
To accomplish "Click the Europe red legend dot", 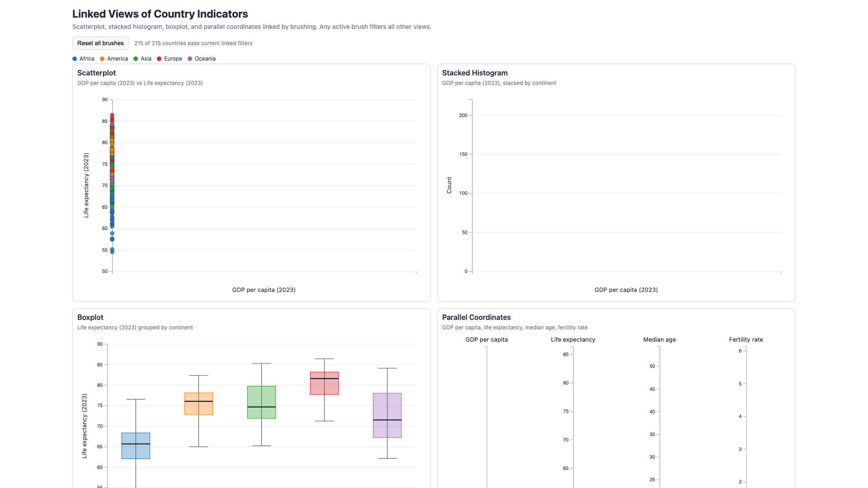I will [159, 59].
